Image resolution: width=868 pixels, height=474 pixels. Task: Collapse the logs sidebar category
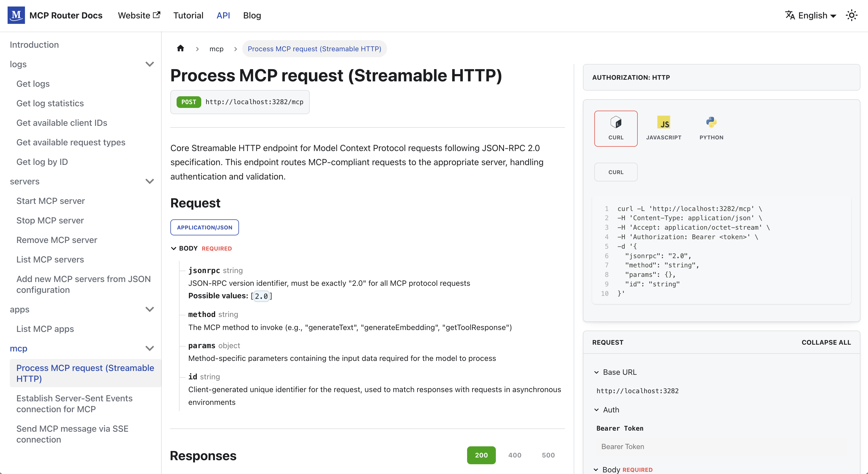click(150, 64)
